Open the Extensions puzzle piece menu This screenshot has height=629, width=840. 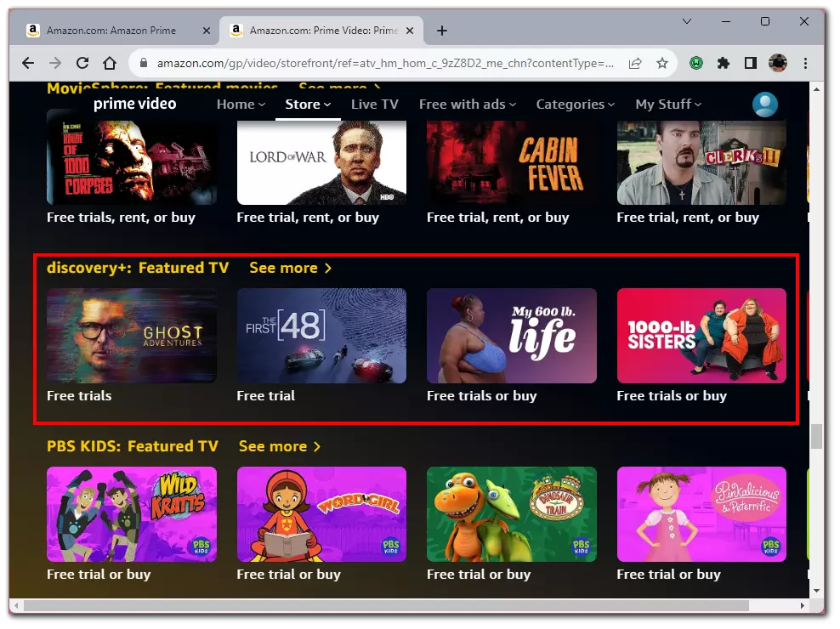click(724, 63)
